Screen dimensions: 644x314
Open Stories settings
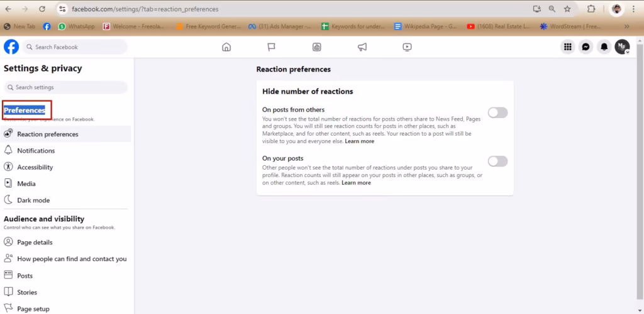[x=65, y=292]
